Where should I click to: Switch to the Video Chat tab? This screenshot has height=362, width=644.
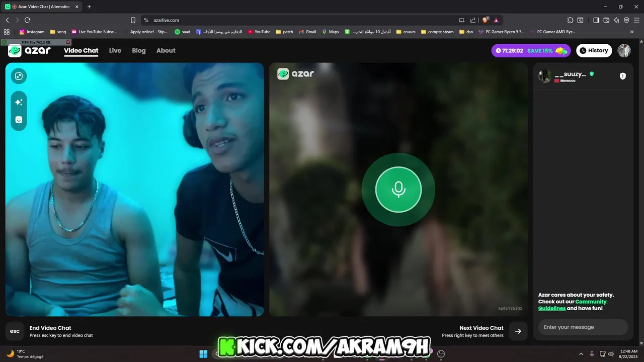coord(81,50)
